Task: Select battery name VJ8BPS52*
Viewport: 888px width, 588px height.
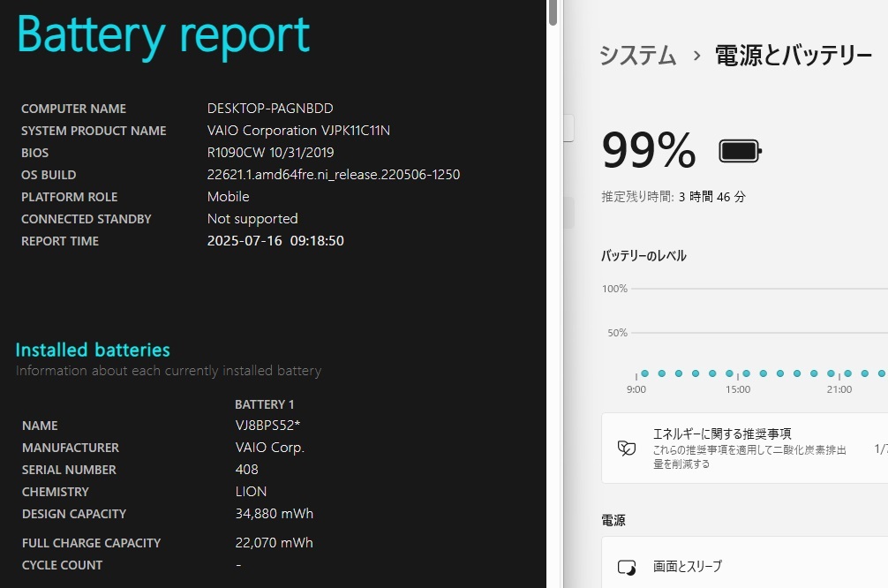Action: tap(267, 425)
